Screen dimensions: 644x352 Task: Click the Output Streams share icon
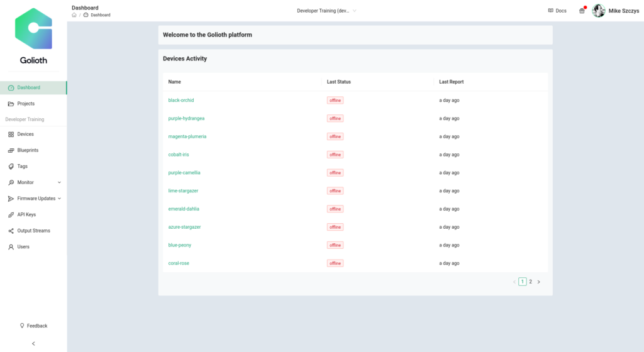click(x=11, y=231)
